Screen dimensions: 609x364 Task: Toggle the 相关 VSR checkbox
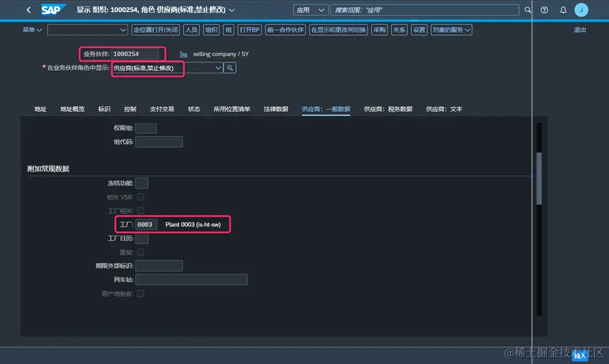(x=141, y=197)
